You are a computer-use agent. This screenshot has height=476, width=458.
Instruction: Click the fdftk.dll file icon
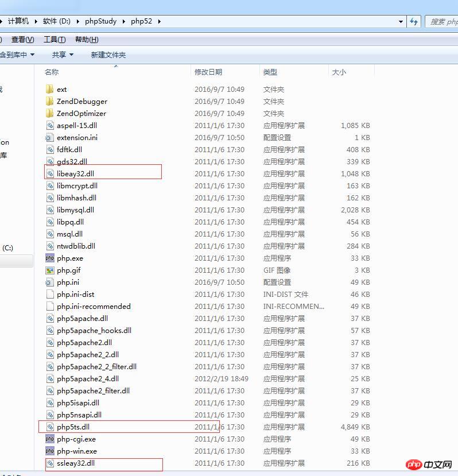pyautogui.click(x=50, y=150)
